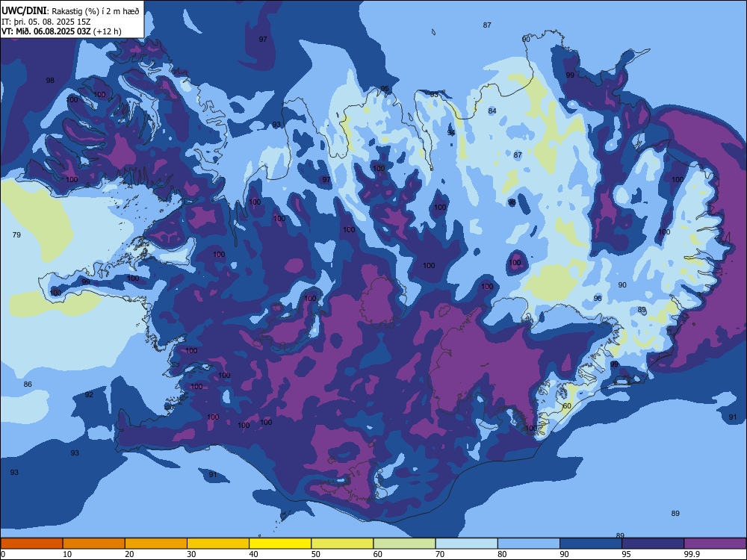Select the 90–95 dark blue legend swatch

tap(591, 544)
